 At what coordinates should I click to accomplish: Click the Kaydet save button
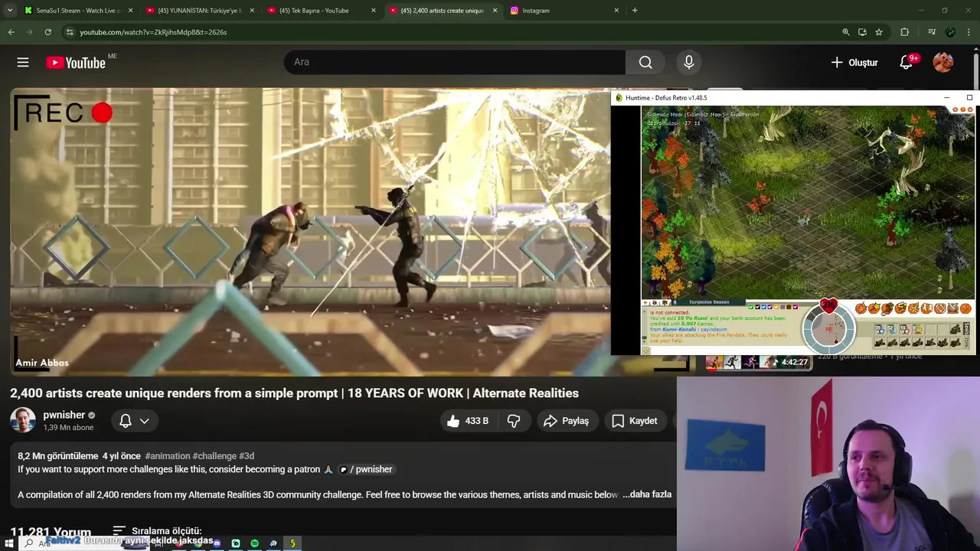pyautogui.click(x=635, y=421)
